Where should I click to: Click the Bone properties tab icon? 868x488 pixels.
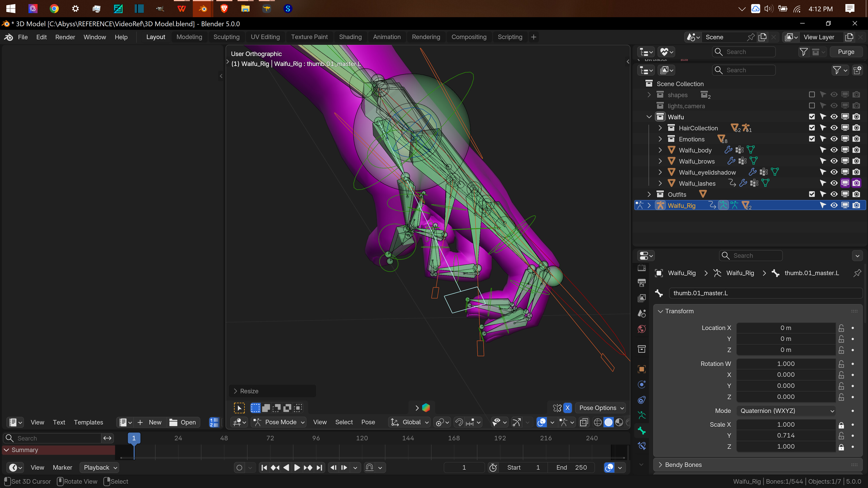[x=642, y=431]
